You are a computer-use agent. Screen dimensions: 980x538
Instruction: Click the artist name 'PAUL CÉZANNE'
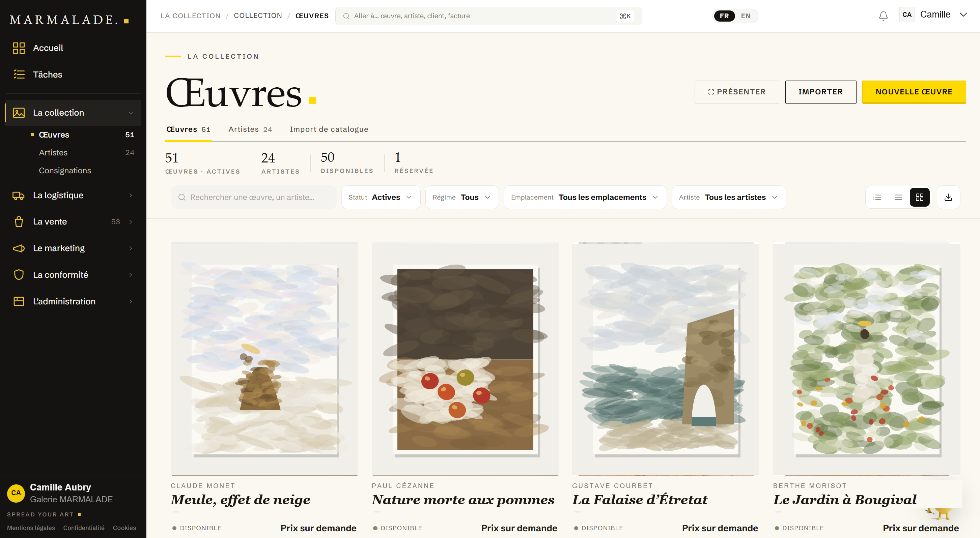click(403, 485)
